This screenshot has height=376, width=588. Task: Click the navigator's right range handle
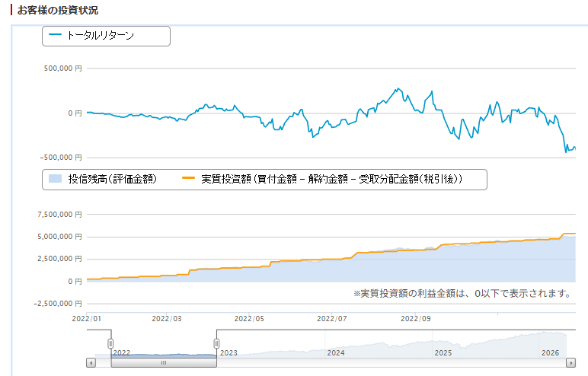pyautogui.click(x=216, y=343)
